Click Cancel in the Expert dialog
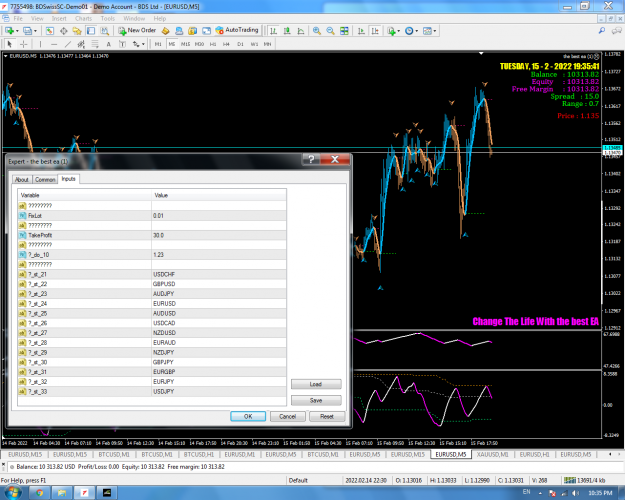Viewport: 625px width, 500px height. coord(287,416)
